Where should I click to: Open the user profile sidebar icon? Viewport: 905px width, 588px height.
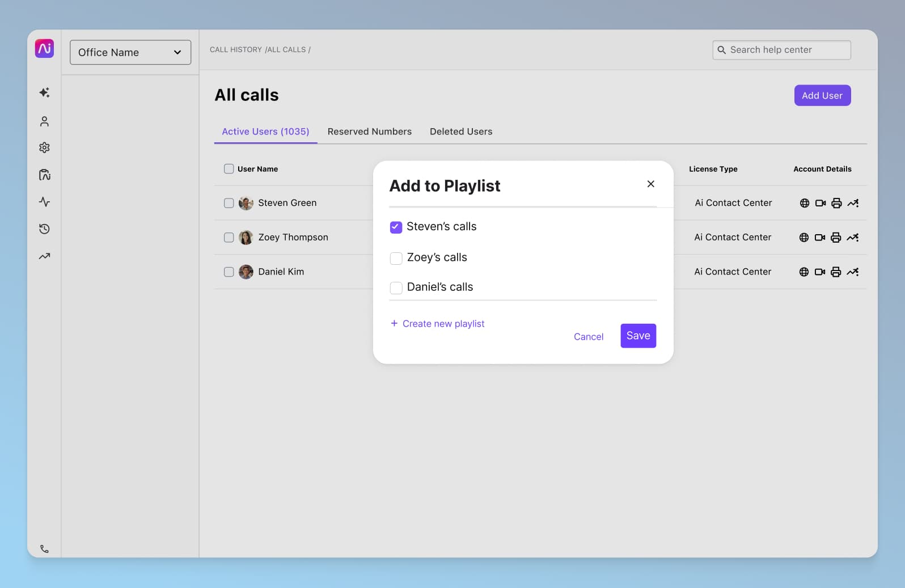(44, 121)
